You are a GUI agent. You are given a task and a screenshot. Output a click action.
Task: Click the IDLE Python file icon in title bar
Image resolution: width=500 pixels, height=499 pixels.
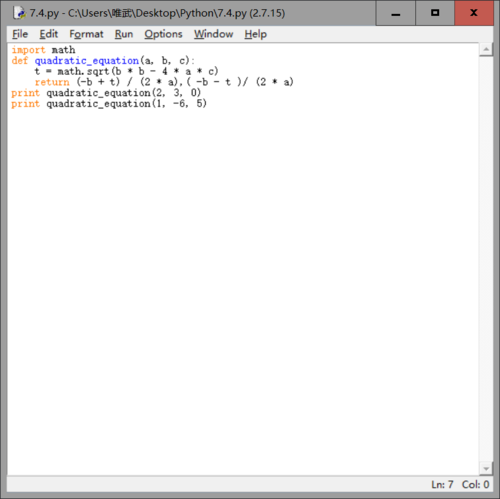tap(19, 13)
